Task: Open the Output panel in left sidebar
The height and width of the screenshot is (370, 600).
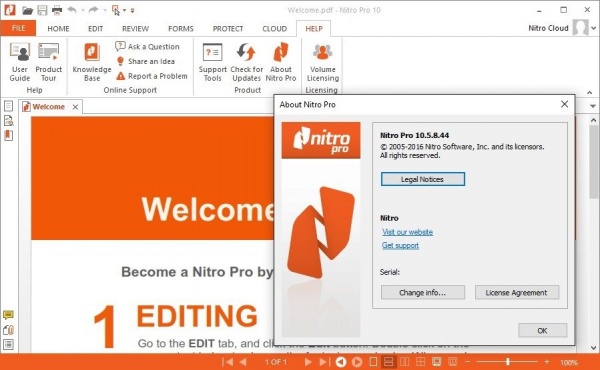Action: (8, 344)
